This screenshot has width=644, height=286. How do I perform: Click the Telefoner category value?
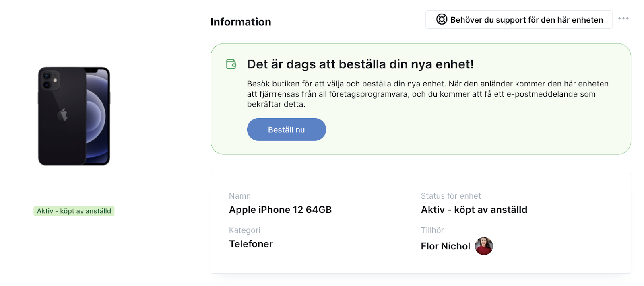click(x=251, y=244)
